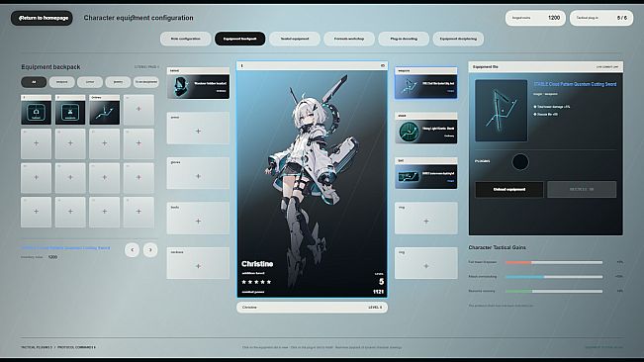Click the blue sword name link under the backpack

(65, 248)
